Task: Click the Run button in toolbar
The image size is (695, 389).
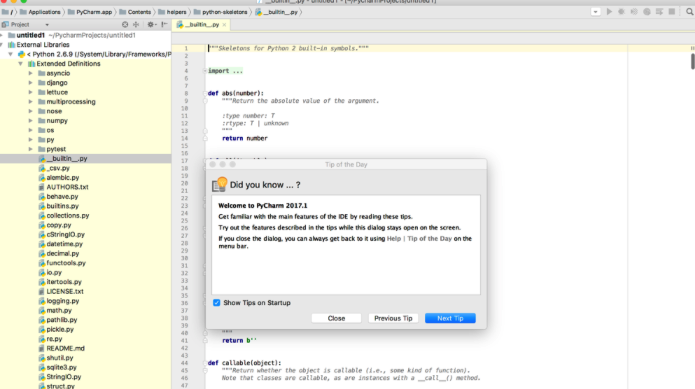Action: click(609, 12)
